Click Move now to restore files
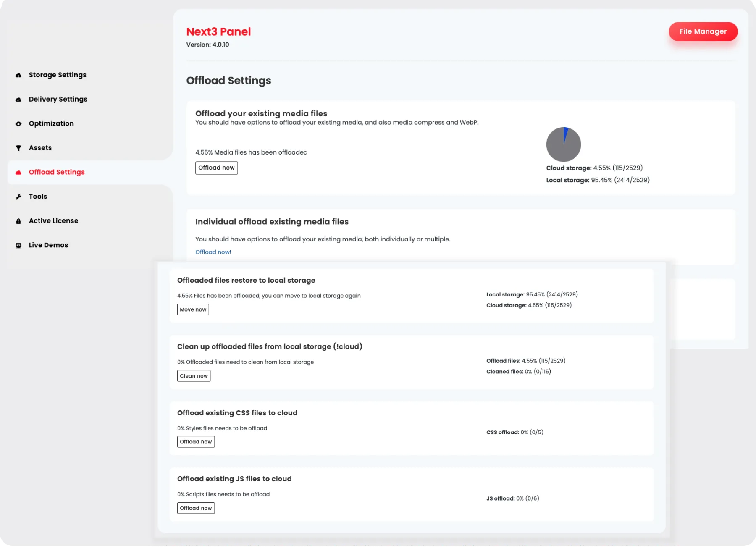Image resolution: width=756 pixels, height=548 pixels. point(193,309)
